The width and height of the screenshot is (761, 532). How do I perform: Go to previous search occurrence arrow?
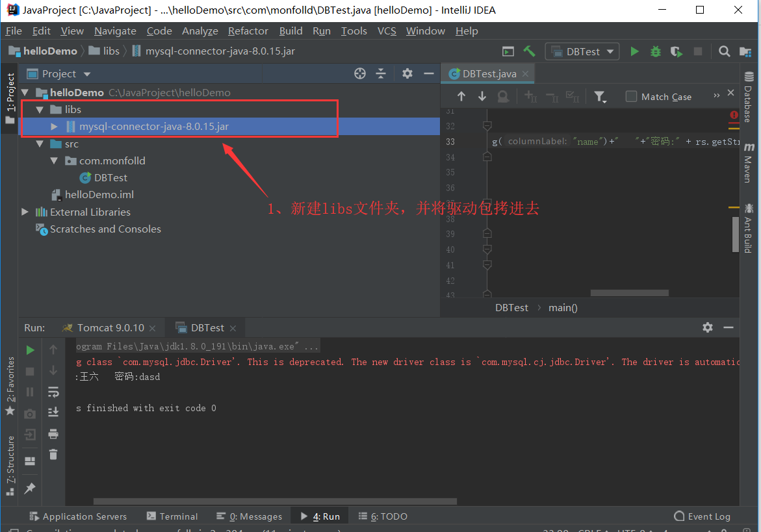click(x=461, y=97)
